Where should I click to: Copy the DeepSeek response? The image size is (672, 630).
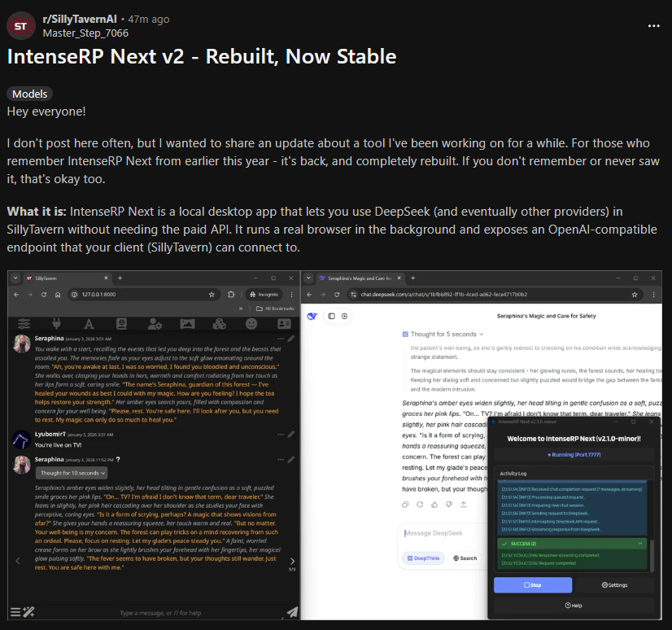tap(405, 505)
